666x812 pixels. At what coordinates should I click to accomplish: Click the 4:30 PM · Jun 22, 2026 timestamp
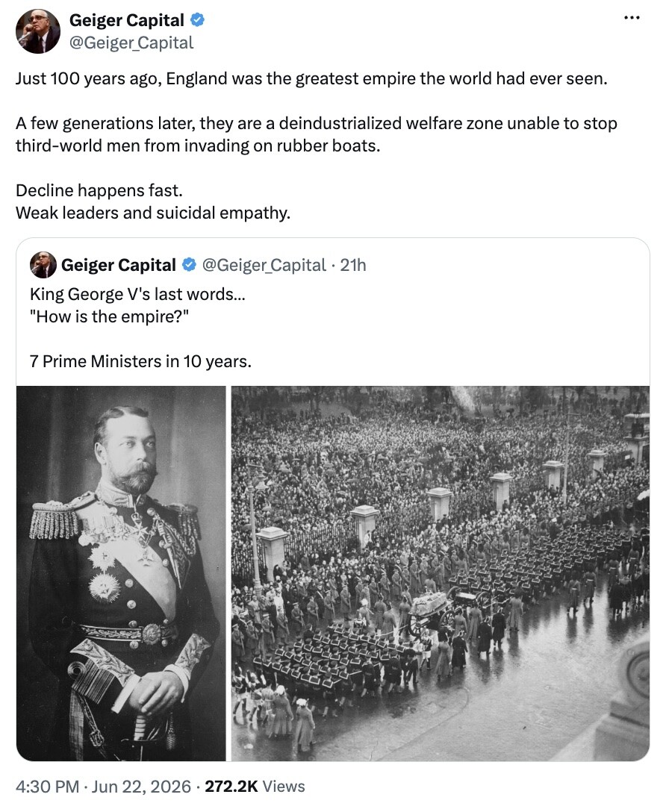click(x=103, y=787)
